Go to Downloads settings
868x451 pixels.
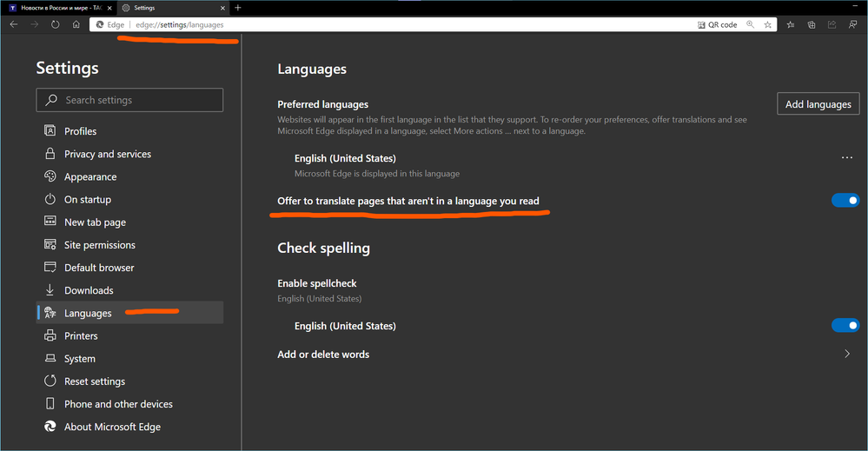point(129,290)
